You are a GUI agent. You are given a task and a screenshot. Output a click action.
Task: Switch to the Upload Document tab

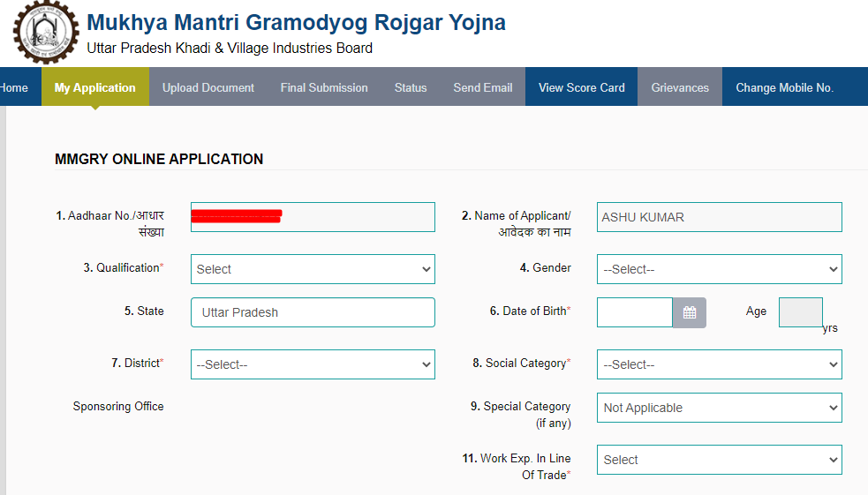tap(208, 86)
